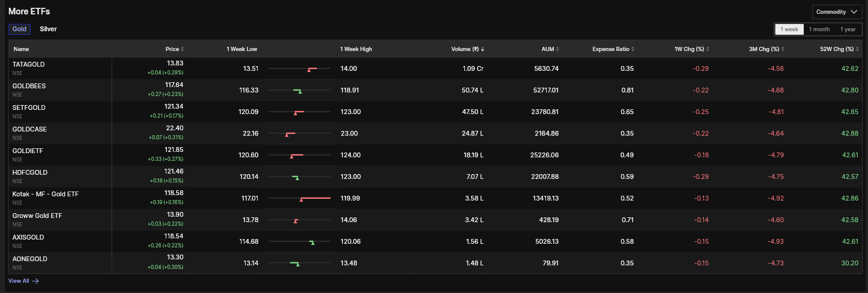Open the Commodity dropdown
This screenshot has height=293, width=868.
837,12
